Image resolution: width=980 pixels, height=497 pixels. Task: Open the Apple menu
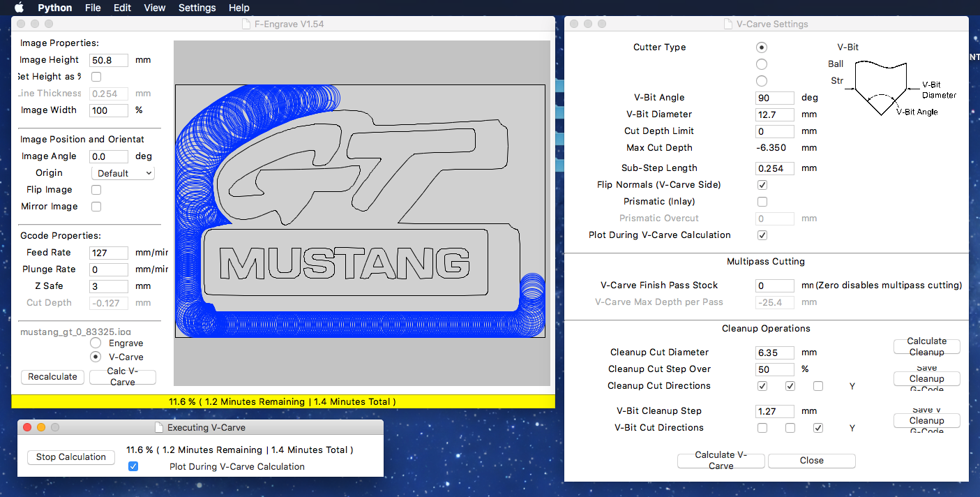click(x=19, y=8)
